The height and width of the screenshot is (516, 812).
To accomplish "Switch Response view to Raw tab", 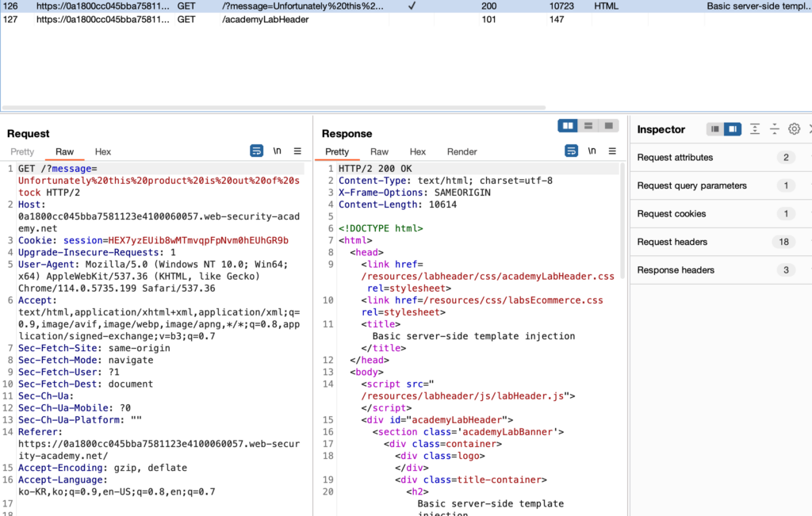I will pyautogui.click(x=379, y=151).
